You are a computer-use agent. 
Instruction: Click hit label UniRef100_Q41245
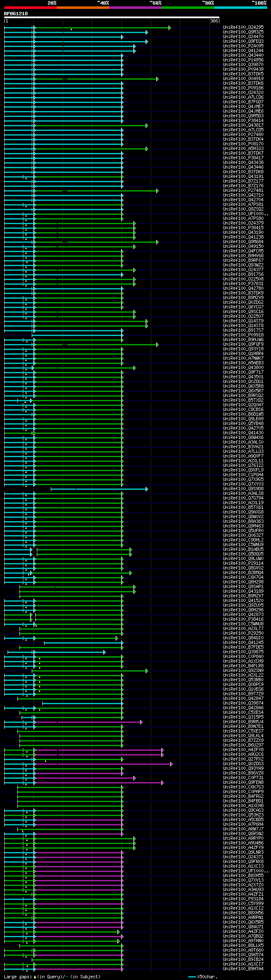point(243,643)
